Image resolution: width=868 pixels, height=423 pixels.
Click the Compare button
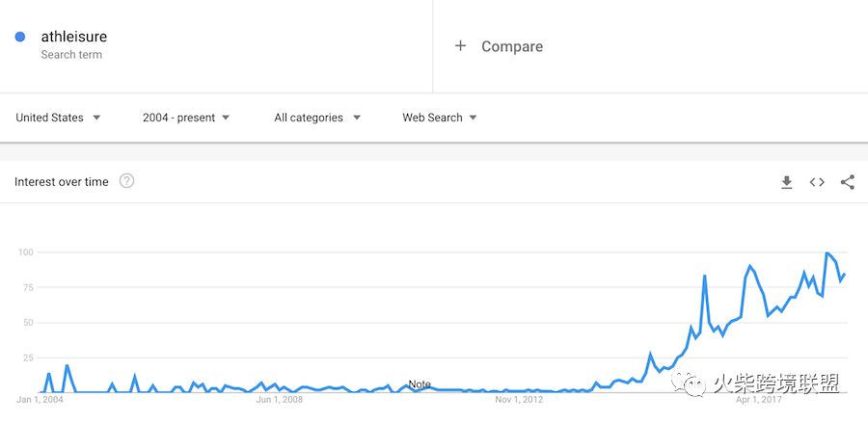(x=499, y=46)
